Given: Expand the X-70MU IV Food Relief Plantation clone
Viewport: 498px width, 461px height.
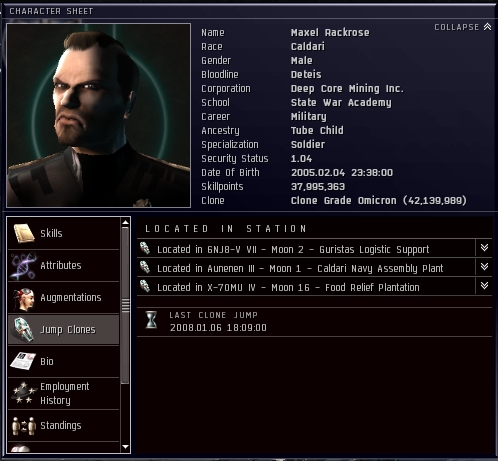Looking at the screenshot, I should tap(484, 285).
